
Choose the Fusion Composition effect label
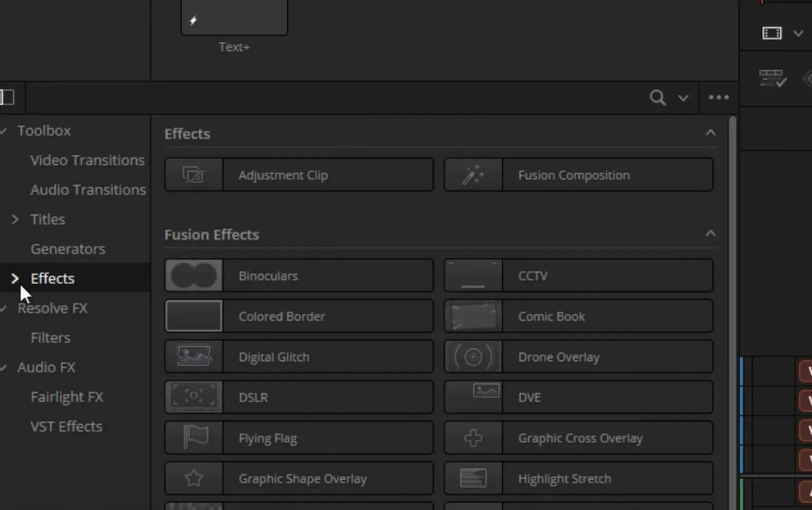click(x=574, y=175)
